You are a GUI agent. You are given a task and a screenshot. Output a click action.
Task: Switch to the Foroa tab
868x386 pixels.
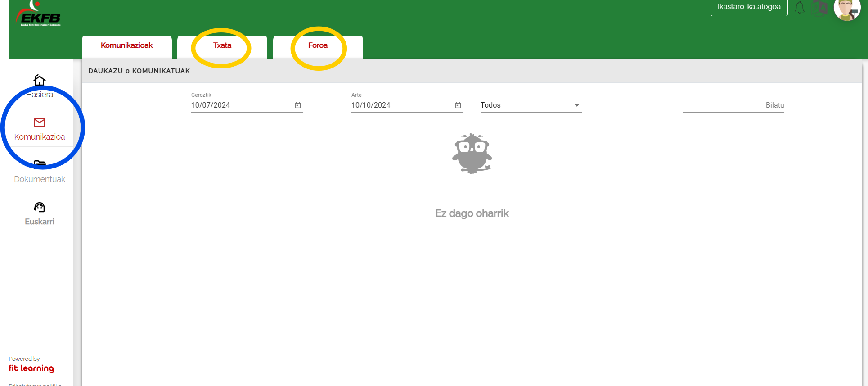(x=318, y=45)
